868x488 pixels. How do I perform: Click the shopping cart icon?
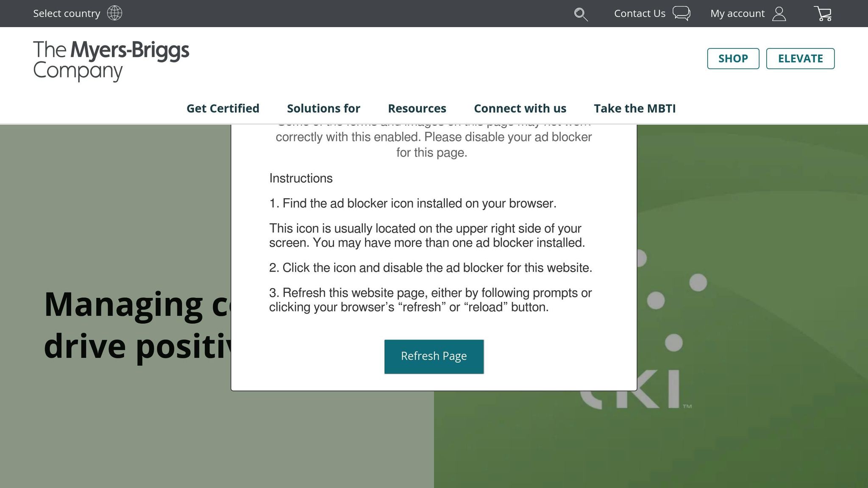coord(824,13)
